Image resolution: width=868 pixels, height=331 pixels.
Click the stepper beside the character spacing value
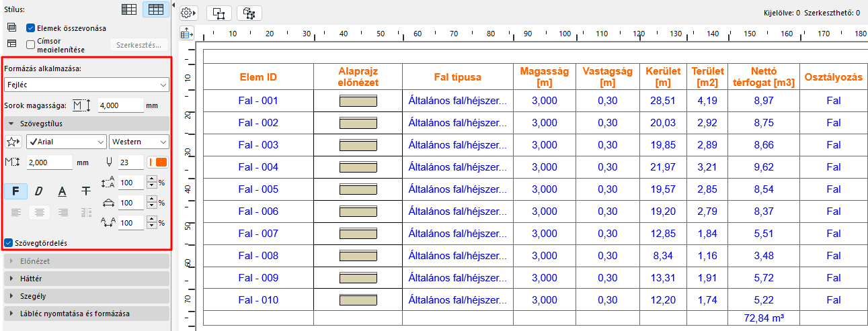coord(151,222)
